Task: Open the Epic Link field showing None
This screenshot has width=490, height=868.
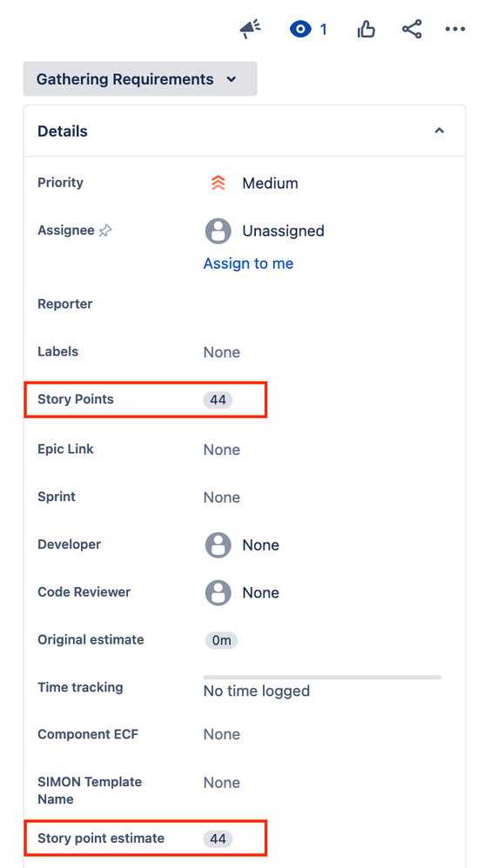Action: pyautogui.click(x=221, y=450)
